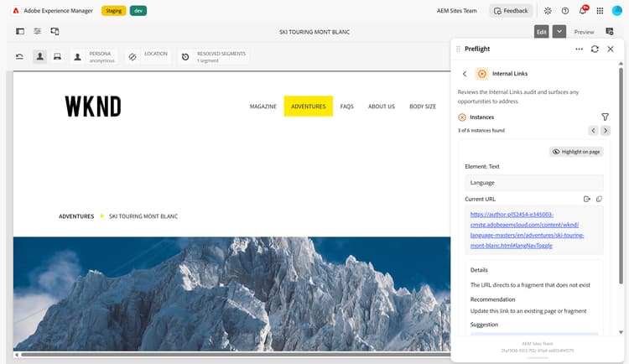Open Preflight more options menu

click(579, 49)
